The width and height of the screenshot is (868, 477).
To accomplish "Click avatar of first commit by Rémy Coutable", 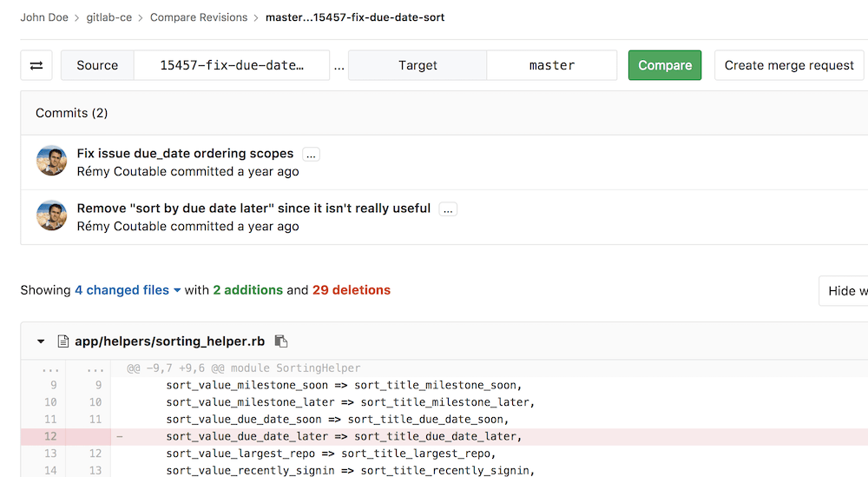I will pos(51,161).
